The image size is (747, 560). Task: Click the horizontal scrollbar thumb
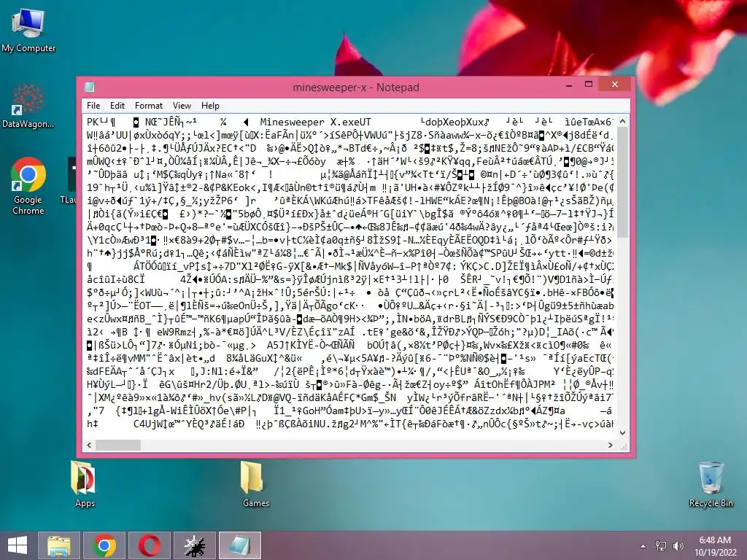(x=118, y=445)
